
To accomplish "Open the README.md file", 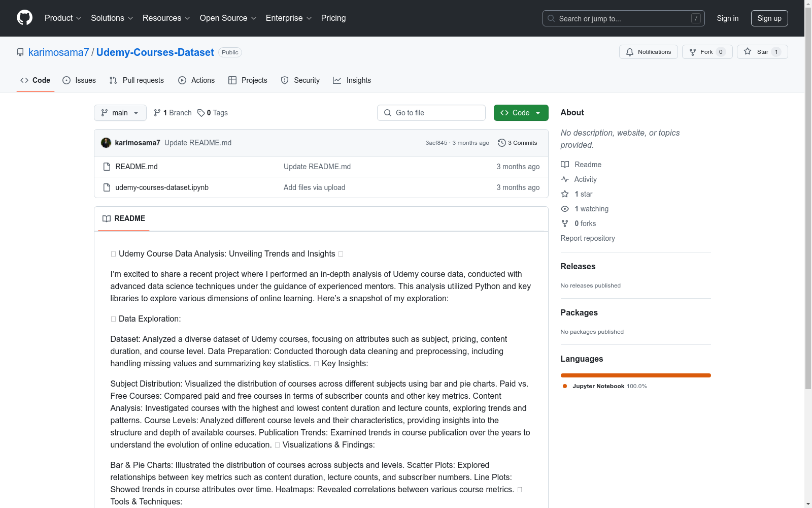I will pyautogui.click(x=137, y=167).
